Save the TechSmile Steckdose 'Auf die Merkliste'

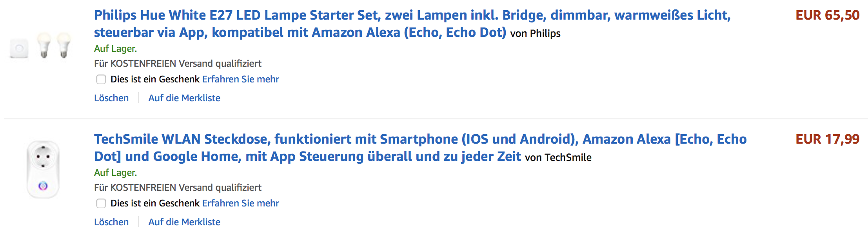(x=184, y=222)
